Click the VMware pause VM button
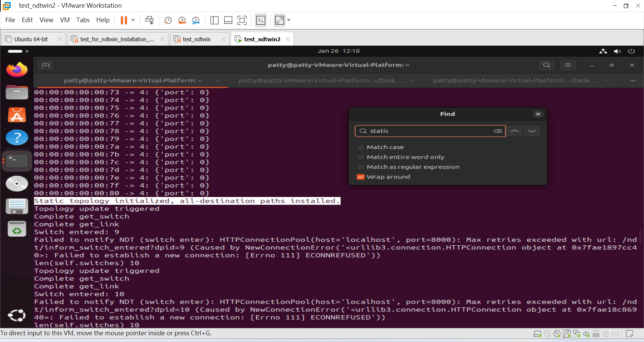Screen dimensions: 644x342 [x=124, y=20]
